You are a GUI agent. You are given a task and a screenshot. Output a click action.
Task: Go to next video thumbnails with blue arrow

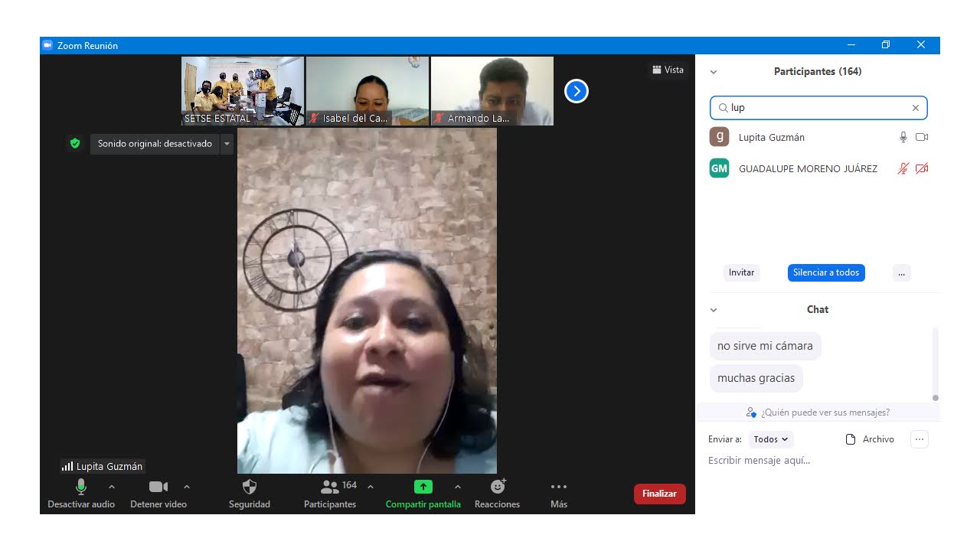pyautogui.click(x=576, y=91)
